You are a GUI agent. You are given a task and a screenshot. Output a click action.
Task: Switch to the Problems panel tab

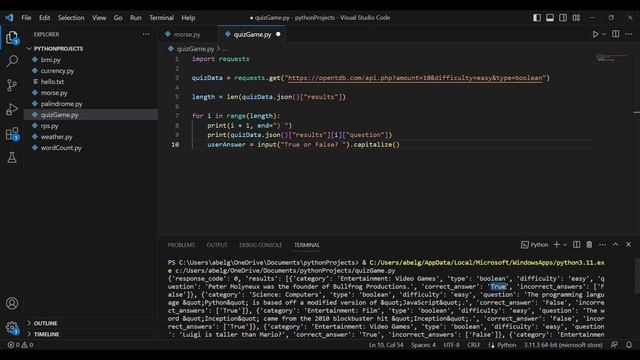pyautogui.click(x=181, y=245)
